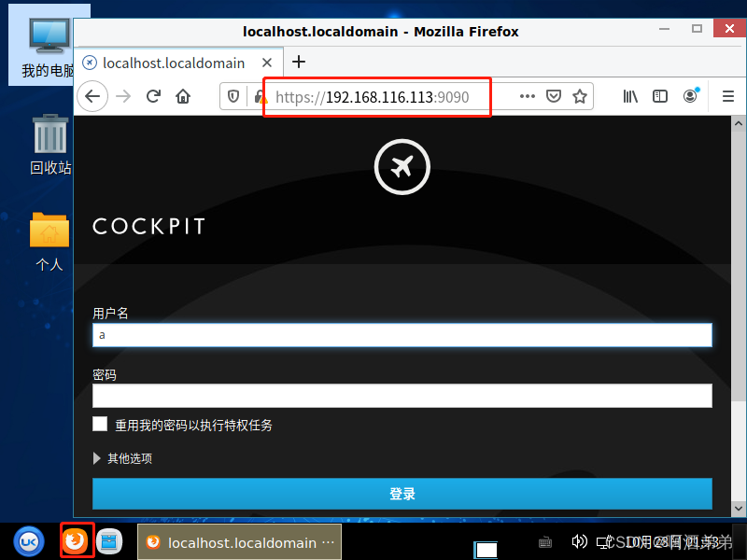
Task: Launch Firefox from the taskbar
Action: coord(76,540)
